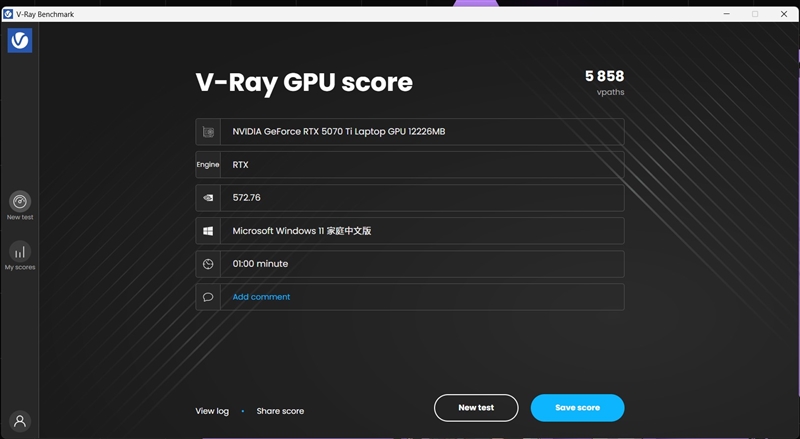
Task: Minimize the V-Ray Benchmark window
Action: [726, 14]
